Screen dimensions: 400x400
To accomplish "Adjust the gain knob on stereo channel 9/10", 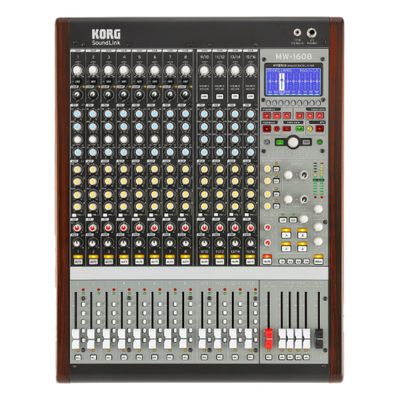I will coord(204,70).
